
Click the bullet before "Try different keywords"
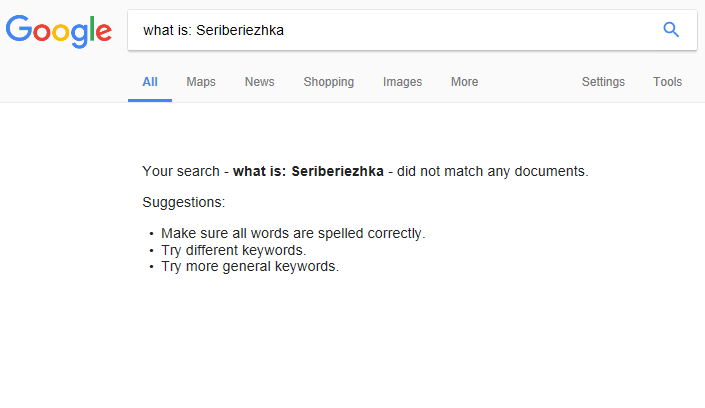(151, 250)
